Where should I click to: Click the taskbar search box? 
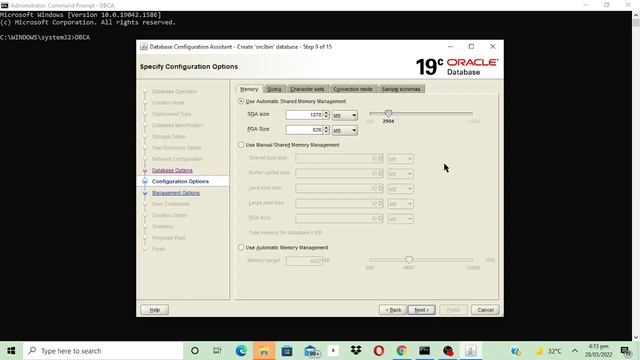click(x=104, y=351)
